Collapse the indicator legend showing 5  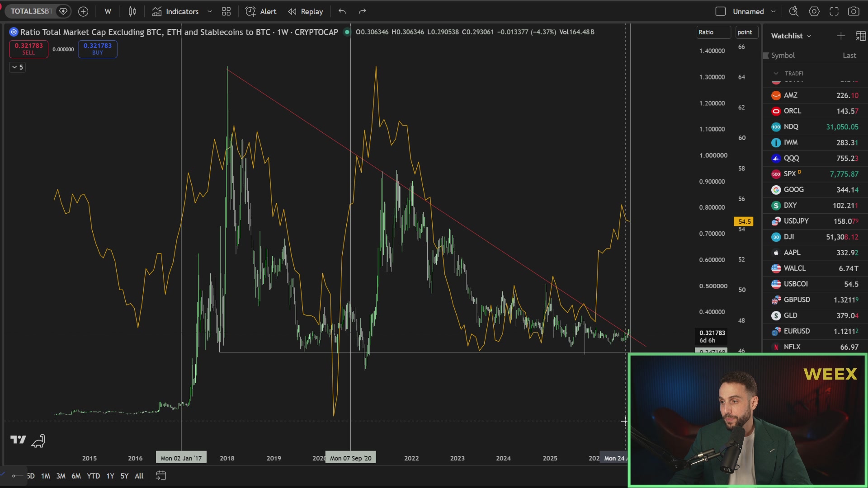18,67
